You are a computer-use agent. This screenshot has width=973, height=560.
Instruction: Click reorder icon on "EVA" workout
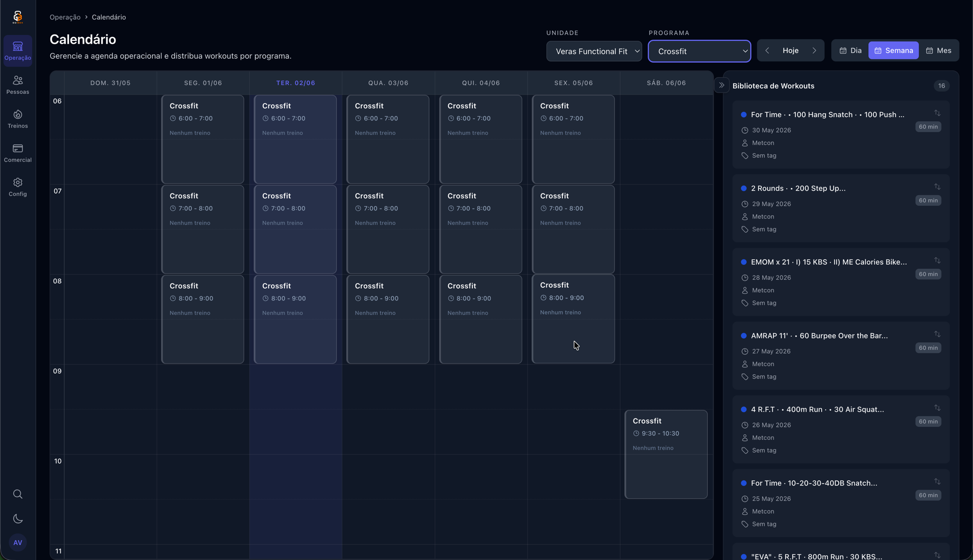937,555
